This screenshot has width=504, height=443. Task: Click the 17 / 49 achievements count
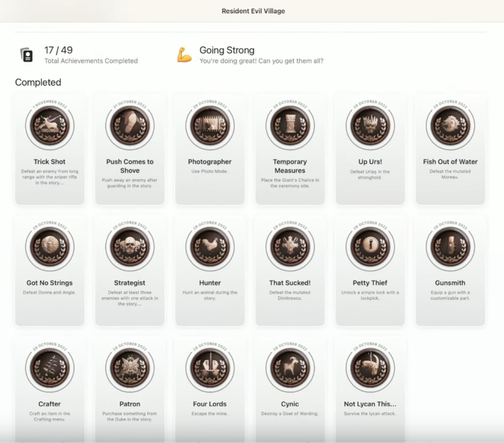tap(59, 50)
